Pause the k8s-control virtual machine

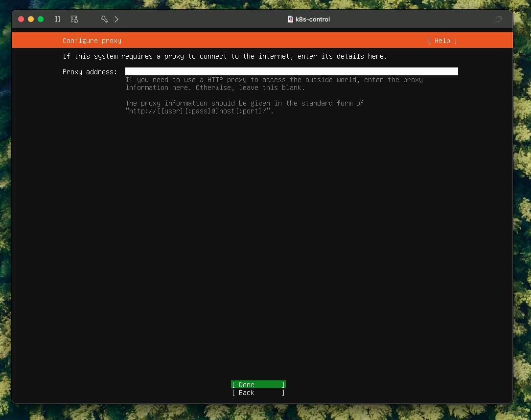pyautogui.click(x=57, y=19)
